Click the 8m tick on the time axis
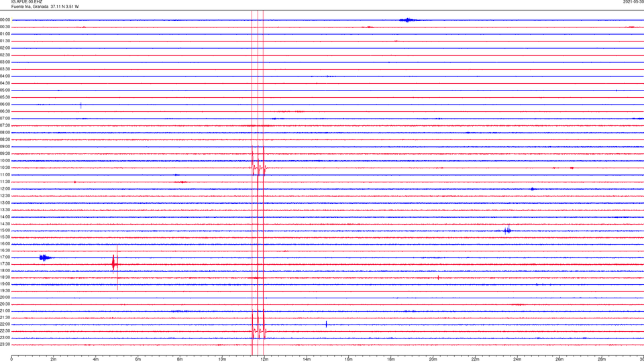This screenshot has width=644, height=362. (x=180, y=359)
